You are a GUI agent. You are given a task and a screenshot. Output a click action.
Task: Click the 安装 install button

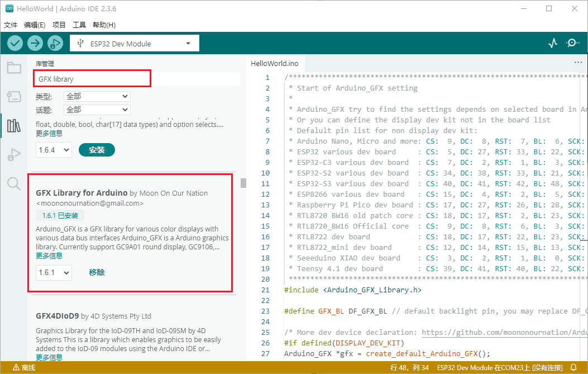[x=97, y=150]
